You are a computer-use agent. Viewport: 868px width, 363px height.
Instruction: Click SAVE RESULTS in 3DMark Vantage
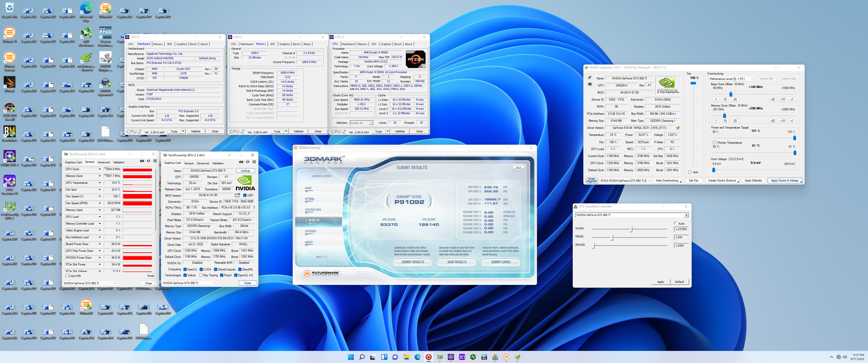click(456, 262)
